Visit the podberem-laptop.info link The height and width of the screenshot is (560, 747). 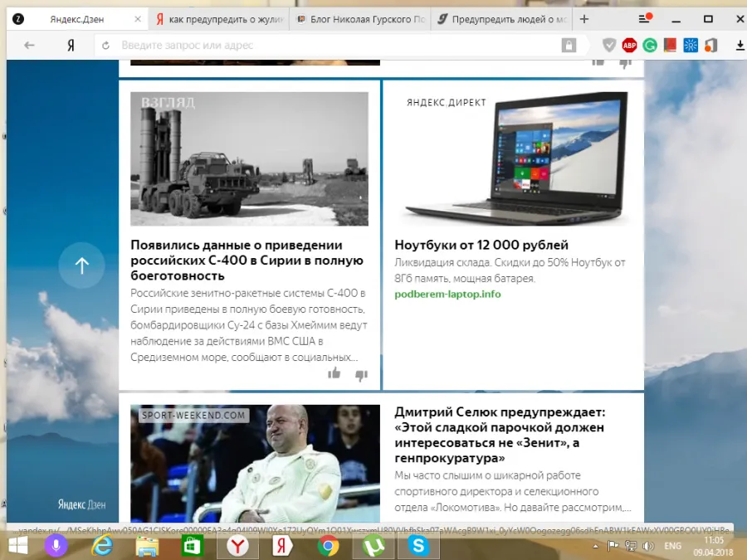click(448, 295)
